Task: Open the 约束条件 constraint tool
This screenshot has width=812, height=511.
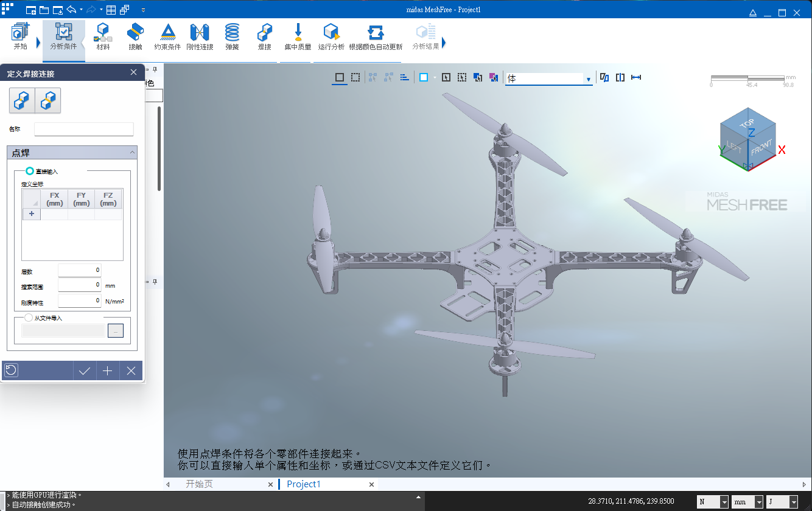Action: coord(167,36)
